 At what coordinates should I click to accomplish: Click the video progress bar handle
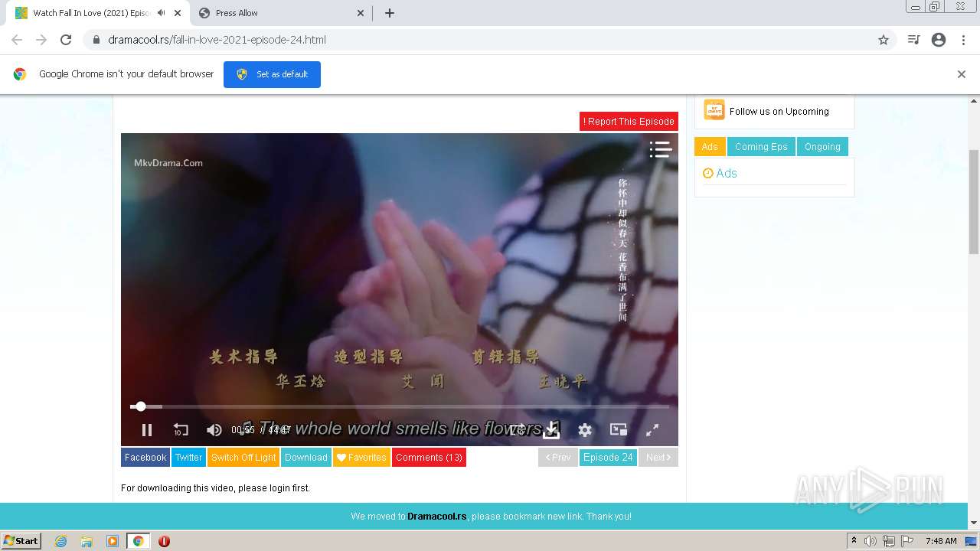pyautogui.click(x=140, y=406)
